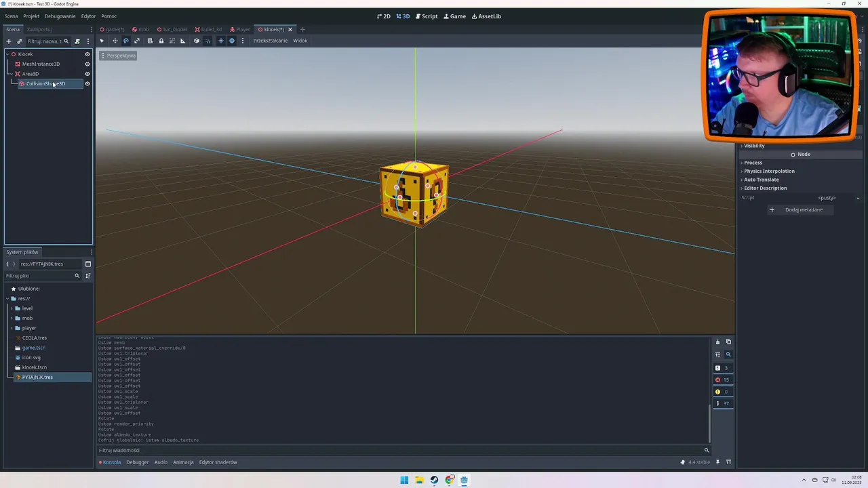Expand the player folder
The height and width of the screenshot is (488, 868).
pyautogui.click(x=11, y=328)
